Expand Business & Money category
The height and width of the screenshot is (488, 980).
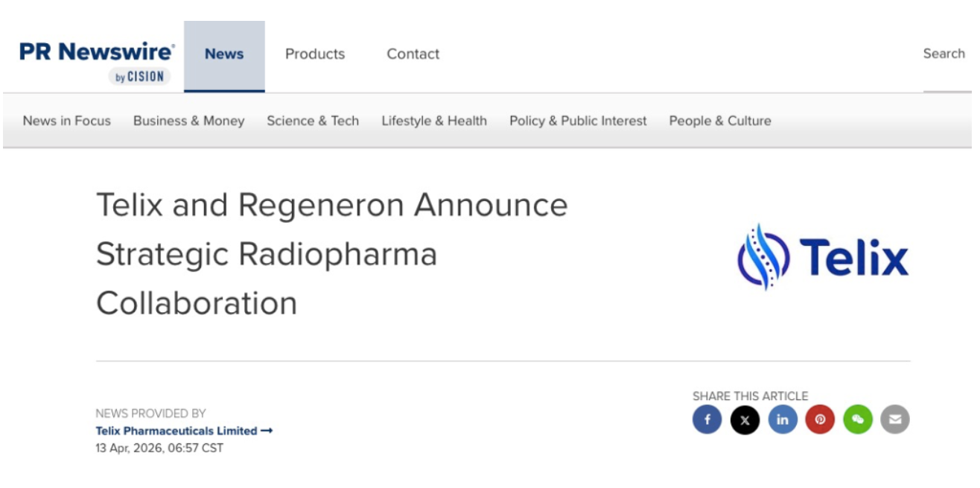[188, 121]
